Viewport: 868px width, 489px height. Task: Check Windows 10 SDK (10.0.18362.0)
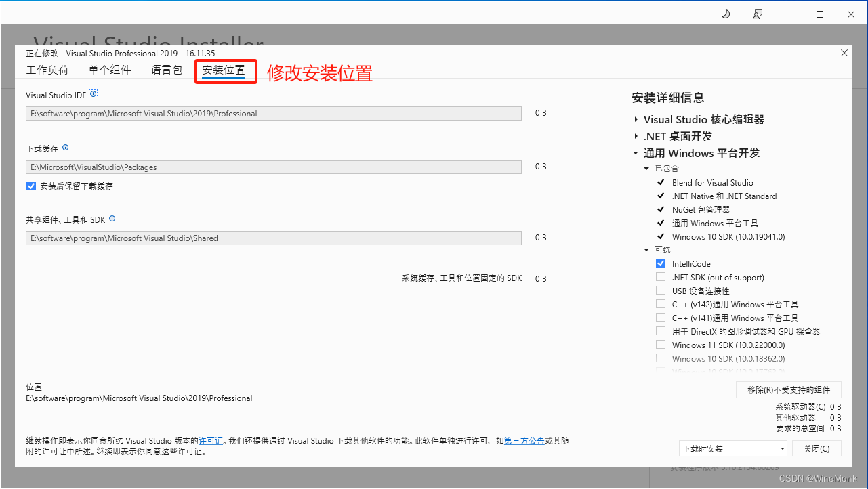661,358
